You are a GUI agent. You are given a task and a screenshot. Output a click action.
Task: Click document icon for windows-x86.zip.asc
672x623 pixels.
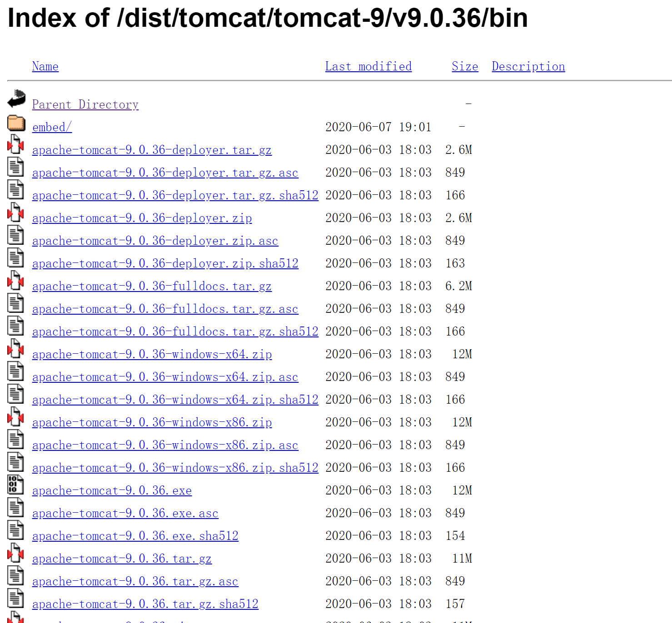(x=15, y=439)
